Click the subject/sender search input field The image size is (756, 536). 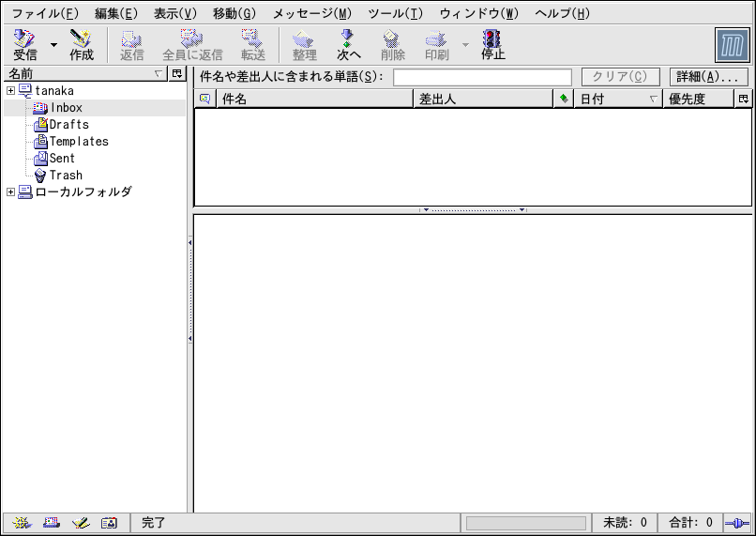tap(482, 77)
